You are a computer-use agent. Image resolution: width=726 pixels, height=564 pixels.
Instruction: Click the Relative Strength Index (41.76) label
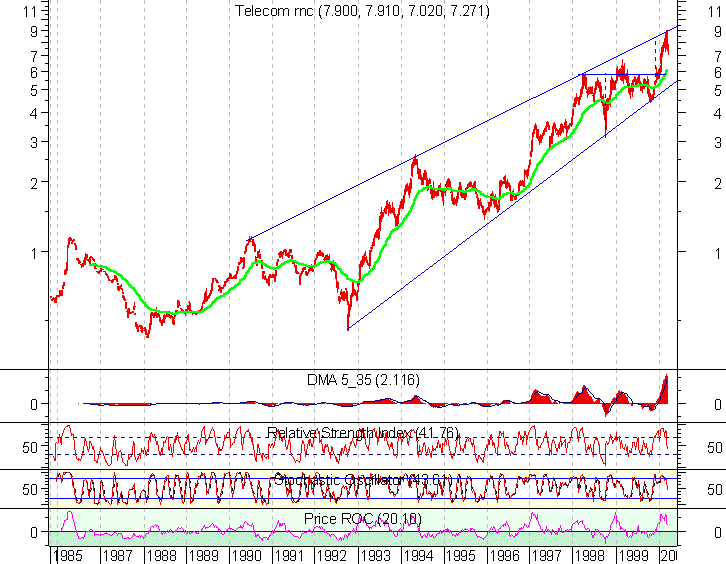(x=363, y=433)
